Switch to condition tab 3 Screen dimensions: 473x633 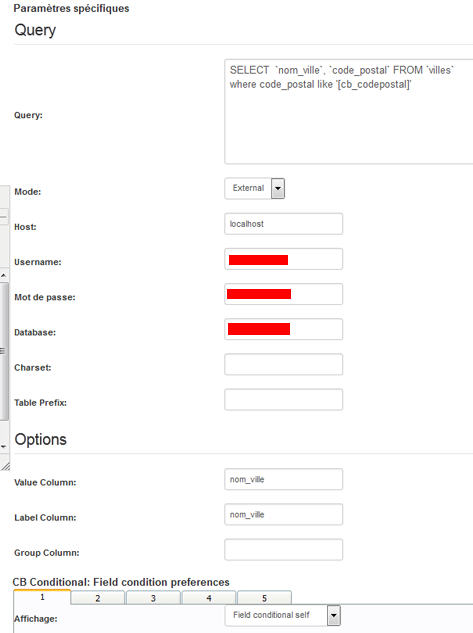coord(153,598)
